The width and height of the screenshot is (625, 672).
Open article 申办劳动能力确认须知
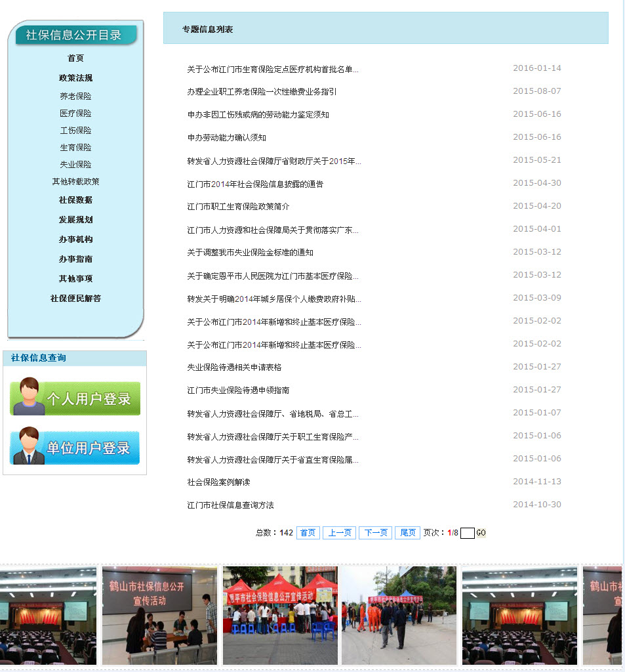(226, 138)
